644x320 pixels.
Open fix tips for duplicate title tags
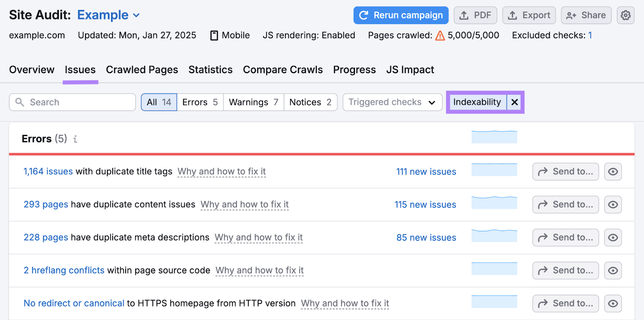coord(222,172)
